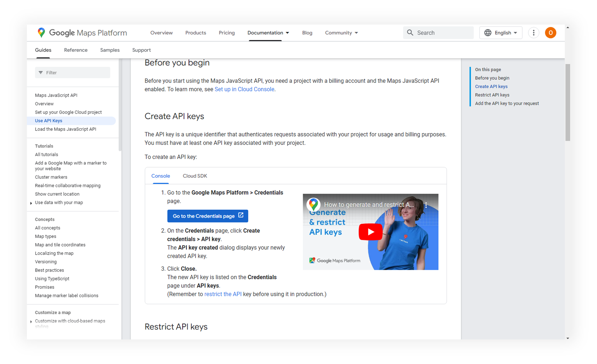Click the filter icon in sidebar

pos(41,73)
